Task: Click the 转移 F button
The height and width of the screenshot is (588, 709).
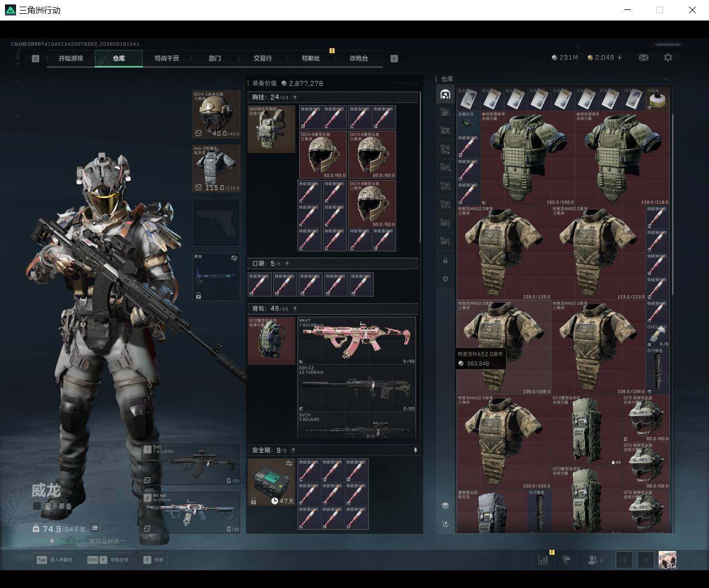Action: [153, 560]
